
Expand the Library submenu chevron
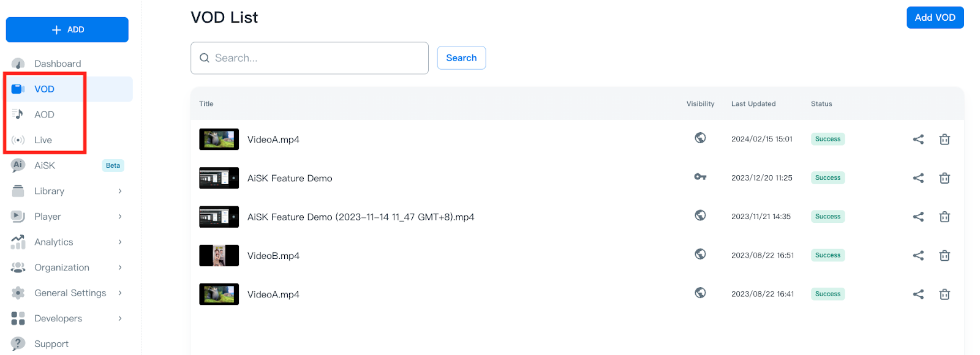coord(120,191)
